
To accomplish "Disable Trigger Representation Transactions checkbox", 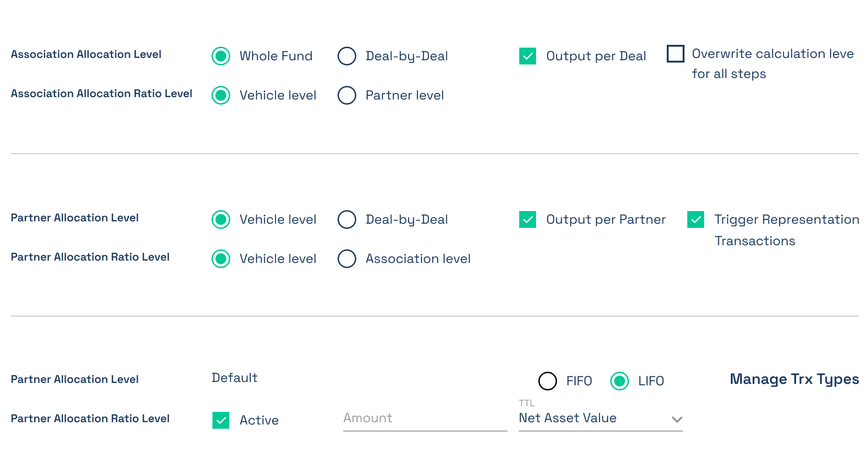I will pos(696,219).
